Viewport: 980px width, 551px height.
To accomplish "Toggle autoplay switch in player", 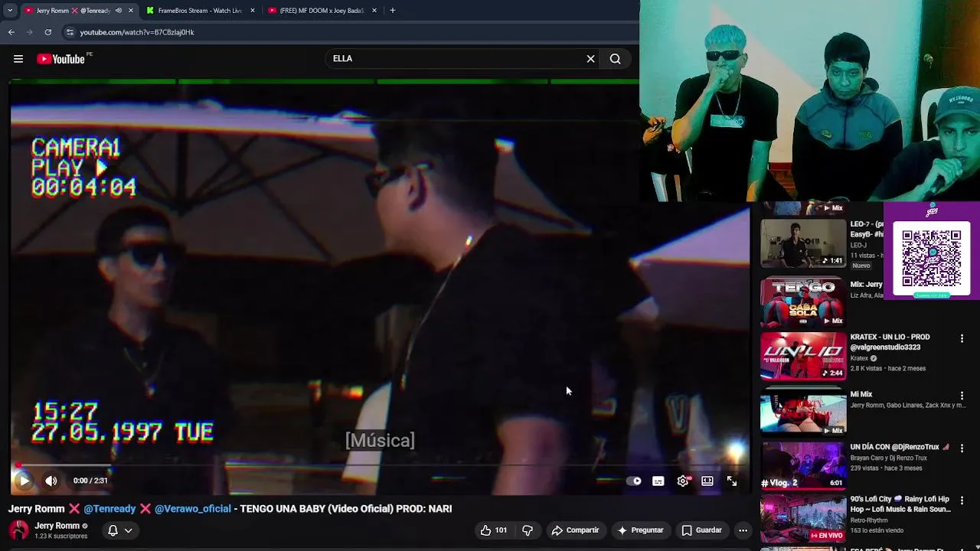I will 633,481.
